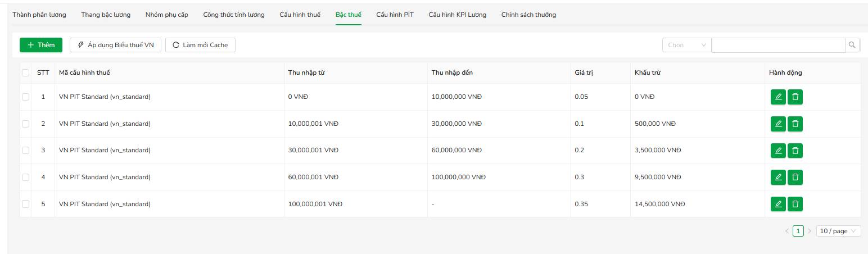Delete the 30,000,001 VNĐ bracket row
This screenshot has height=254, width=868.
(795, 151)
